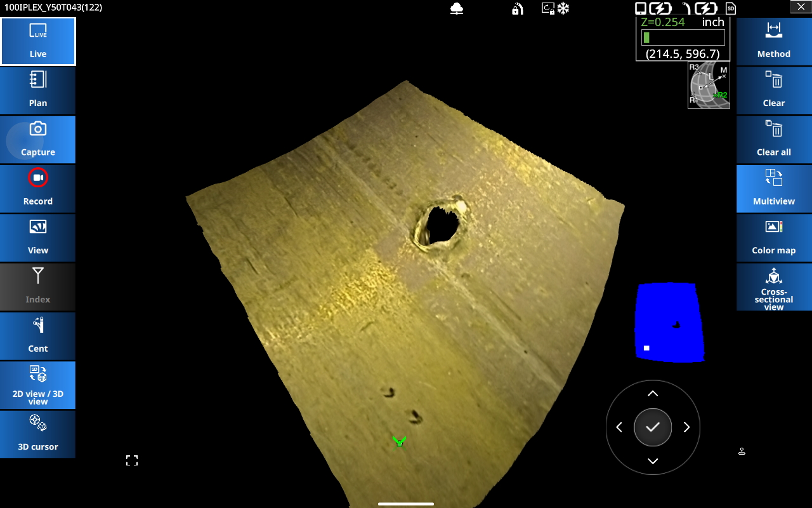Confirm with the center checkmark button
The width and height of the screenshot is (812, 508).
[x=653, y=427]
